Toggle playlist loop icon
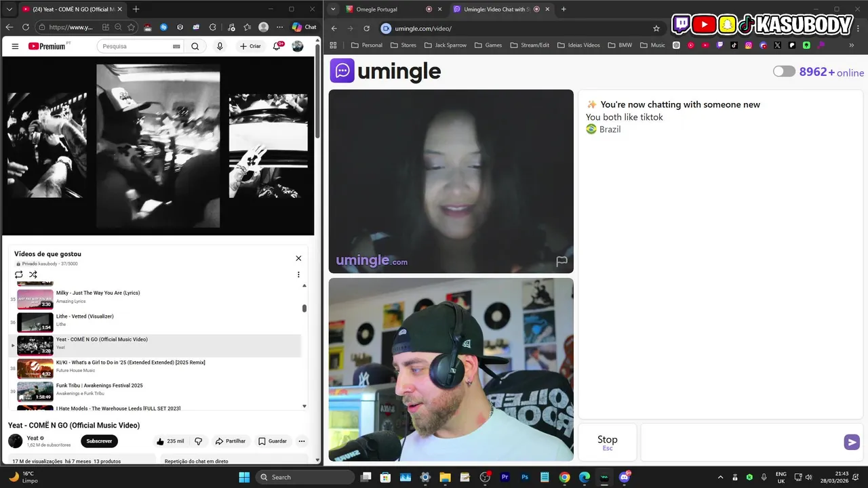 point(19,274)
